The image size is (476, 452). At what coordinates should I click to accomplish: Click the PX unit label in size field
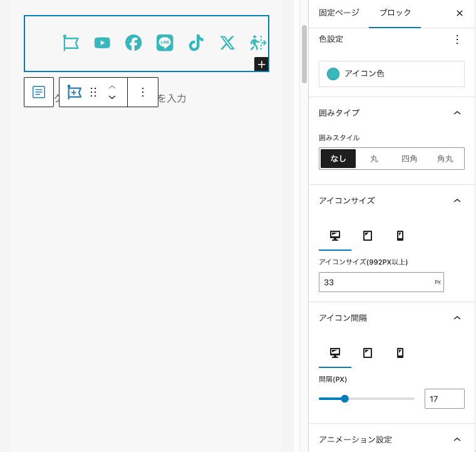[x=438, y=282]
